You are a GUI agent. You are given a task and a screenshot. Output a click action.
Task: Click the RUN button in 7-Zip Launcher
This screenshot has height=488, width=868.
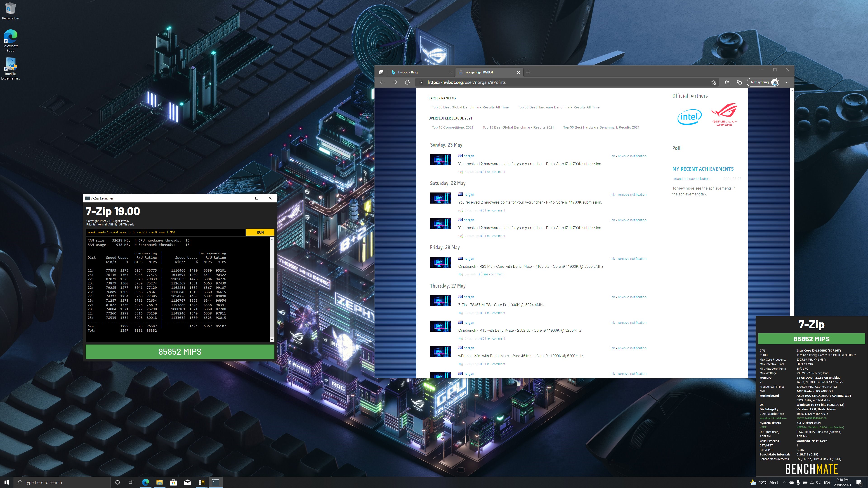pos(260,232)
